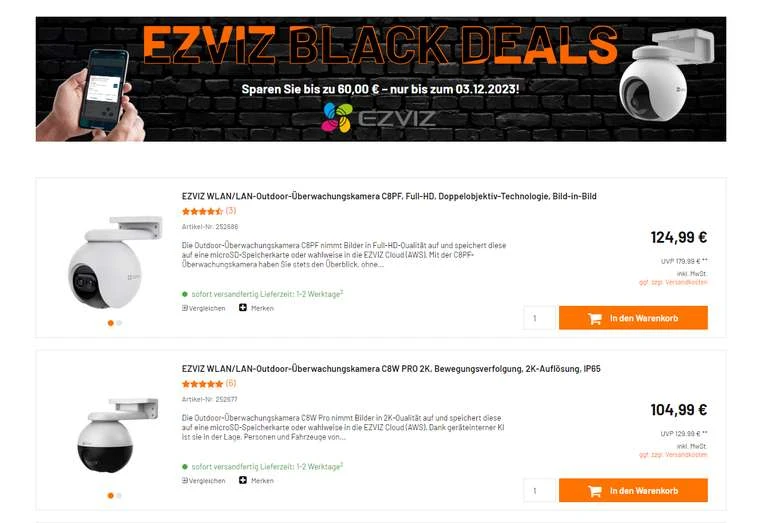Image resolution: width=768 pixels, height=523 pixels.
Task: Click the Vergleichen icon for the C8W PRO camera
Action: pos(185,480)
